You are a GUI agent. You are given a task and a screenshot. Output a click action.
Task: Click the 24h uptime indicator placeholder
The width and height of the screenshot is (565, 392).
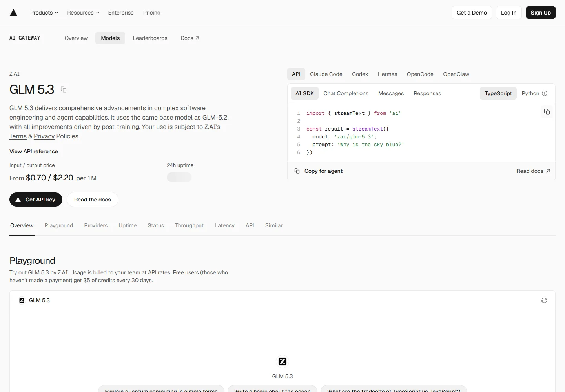click(x=179, y=177)
